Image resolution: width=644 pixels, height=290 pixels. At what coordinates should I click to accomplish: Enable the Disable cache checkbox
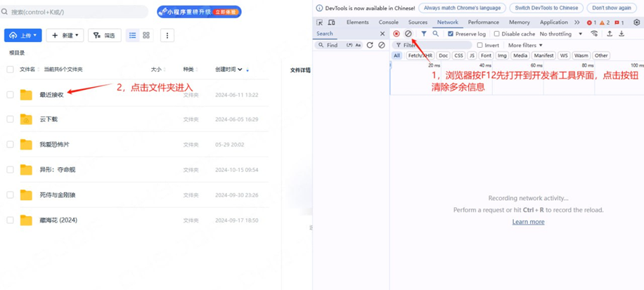497,34
